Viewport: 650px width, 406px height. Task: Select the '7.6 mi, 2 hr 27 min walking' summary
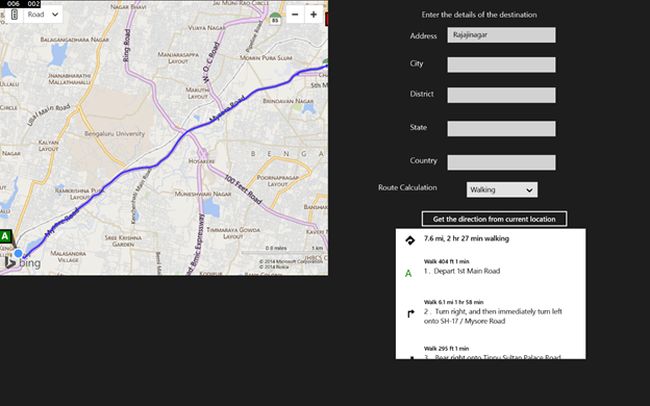(466, 238)
